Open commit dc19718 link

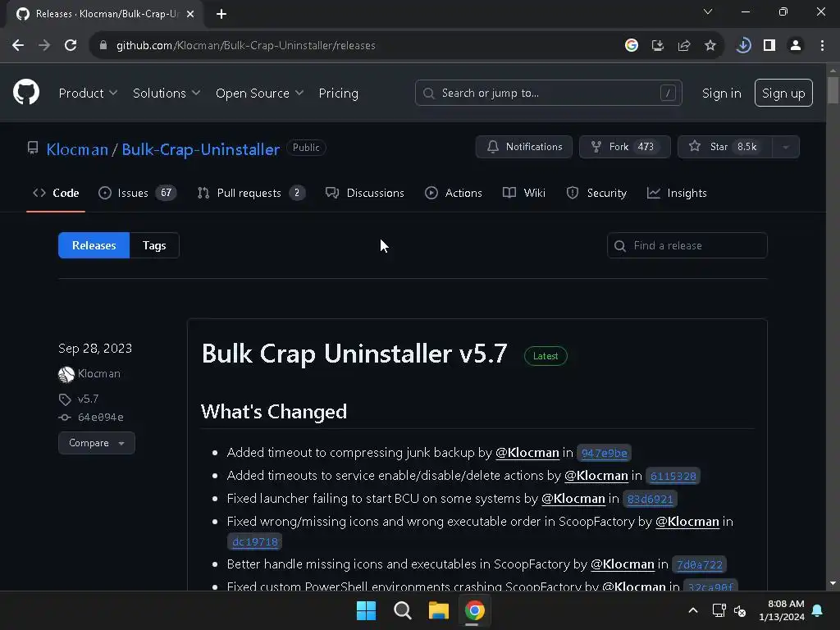pyautogui.click(x=255, y=541)
